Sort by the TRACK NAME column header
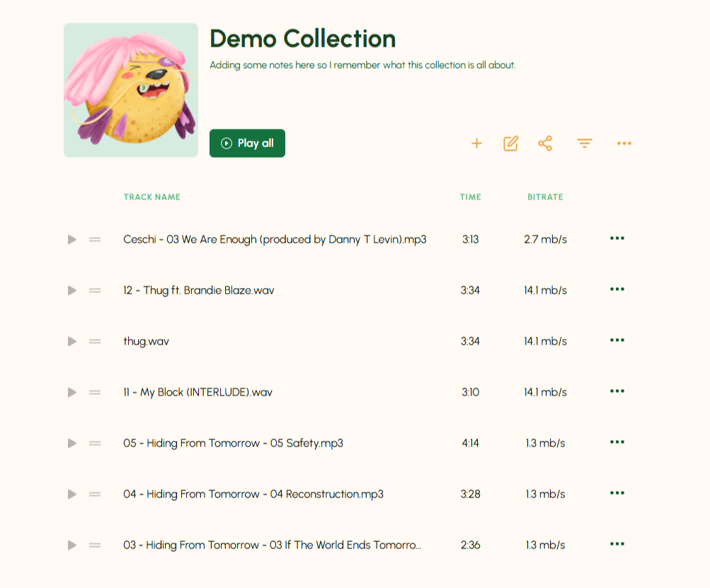This screenshot has width=710, height=588. (151, 197)
